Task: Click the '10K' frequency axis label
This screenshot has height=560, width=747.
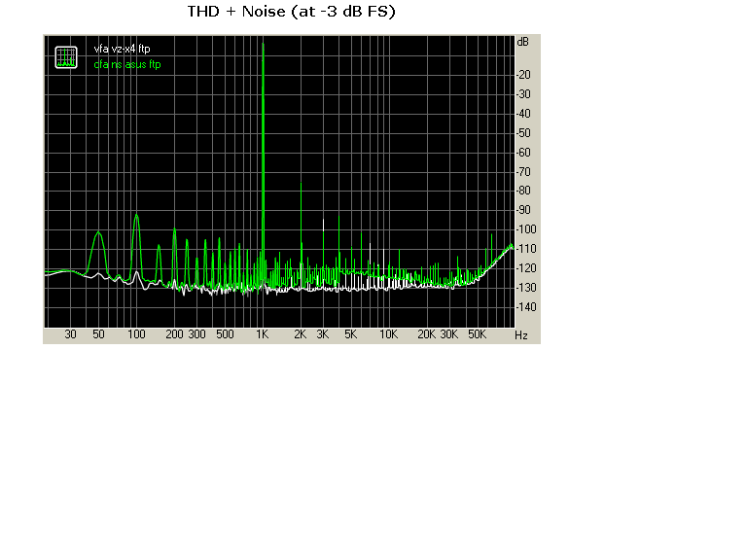Action: point(389,334)
